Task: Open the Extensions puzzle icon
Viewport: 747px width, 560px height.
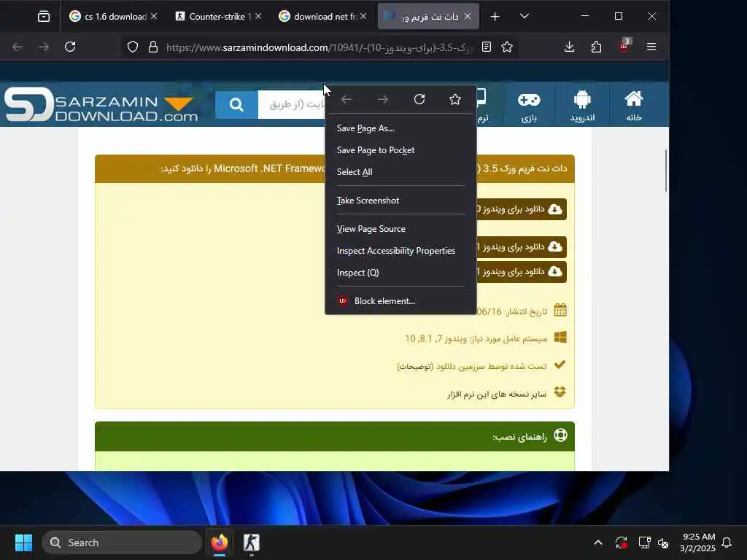Action: 596,47
